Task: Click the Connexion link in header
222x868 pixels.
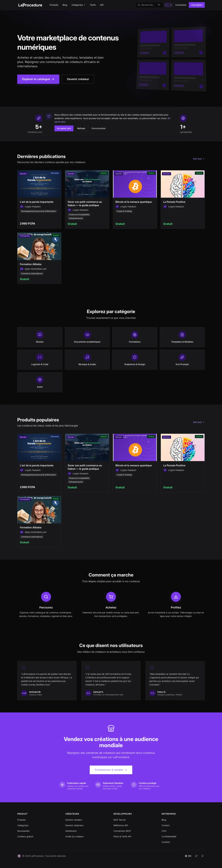Action: coord(181,5)
